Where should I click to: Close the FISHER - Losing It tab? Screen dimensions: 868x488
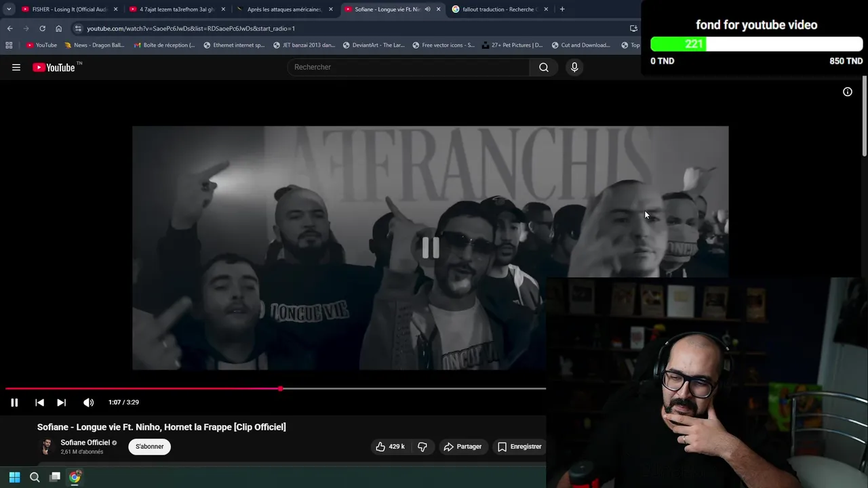[x=115, y=9]
